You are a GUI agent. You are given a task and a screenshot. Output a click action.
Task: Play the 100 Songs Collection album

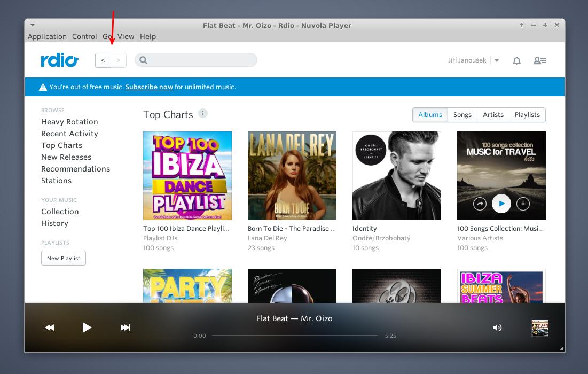pyautogui.click(x=501, y=204)
